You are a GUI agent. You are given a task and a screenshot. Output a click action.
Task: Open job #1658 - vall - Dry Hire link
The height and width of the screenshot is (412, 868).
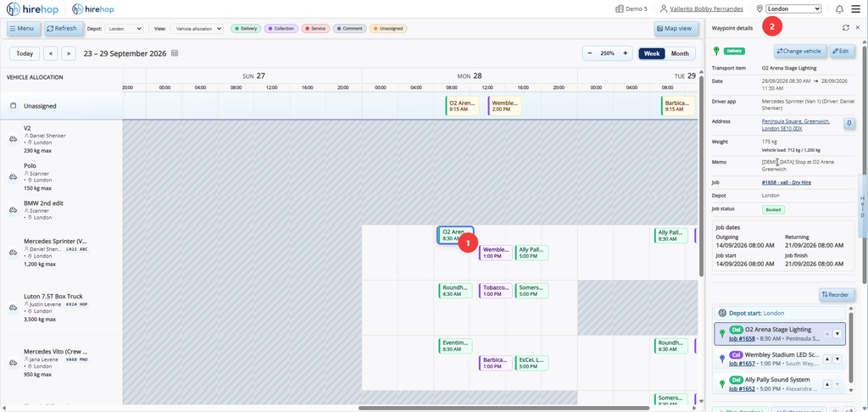pos(787,182)
